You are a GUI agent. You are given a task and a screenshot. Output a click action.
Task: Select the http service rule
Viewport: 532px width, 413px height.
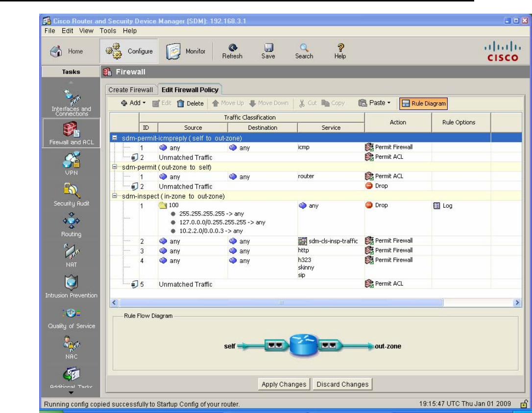click(315, 251)
